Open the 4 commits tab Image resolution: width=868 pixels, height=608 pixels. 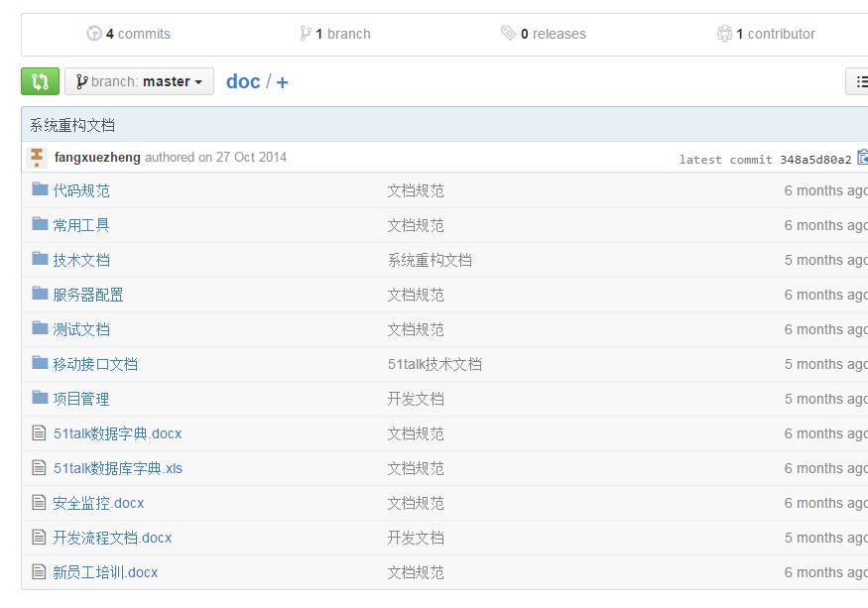tap(128, 34)
